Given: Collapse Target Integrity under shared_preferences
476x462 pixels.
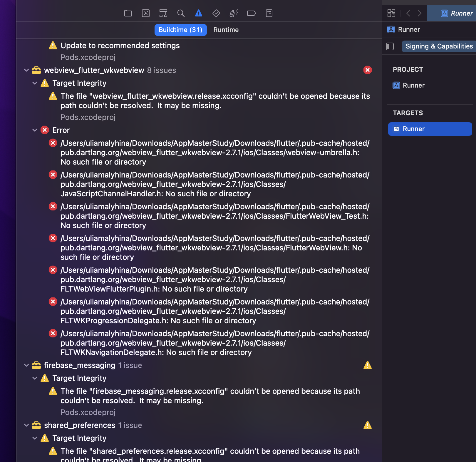Looking at the screenshot, I should pos(35,438).
